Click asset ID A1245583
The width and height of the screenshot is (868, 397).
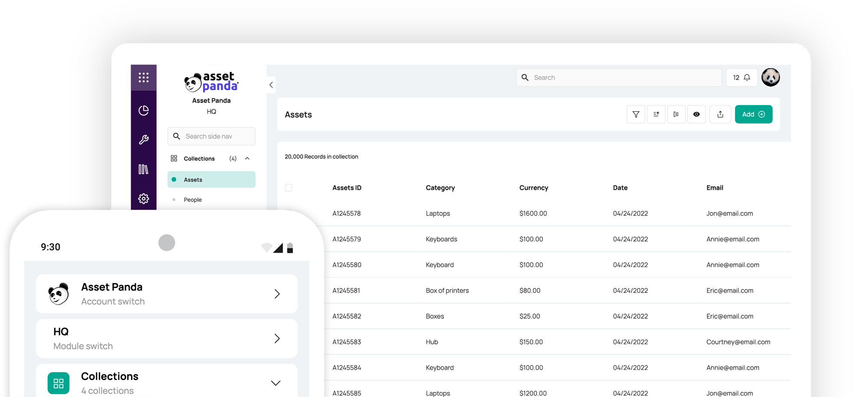tap(347, 342)
